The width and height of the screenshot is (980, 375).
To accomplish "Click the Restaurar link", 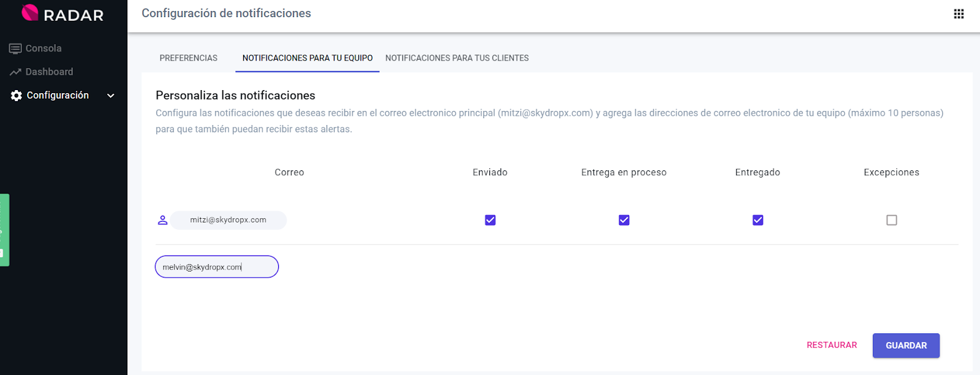I will tap(831, 345).
